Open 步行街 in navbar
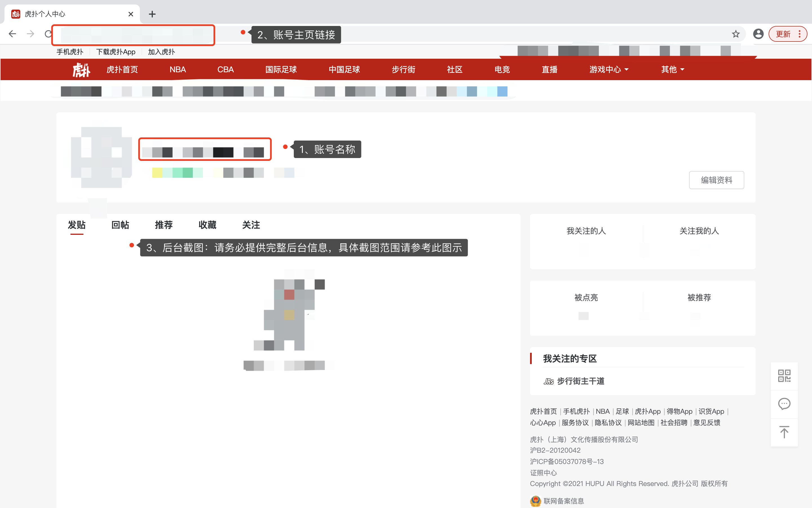This screenshot has height=508, width=812. 403,69
